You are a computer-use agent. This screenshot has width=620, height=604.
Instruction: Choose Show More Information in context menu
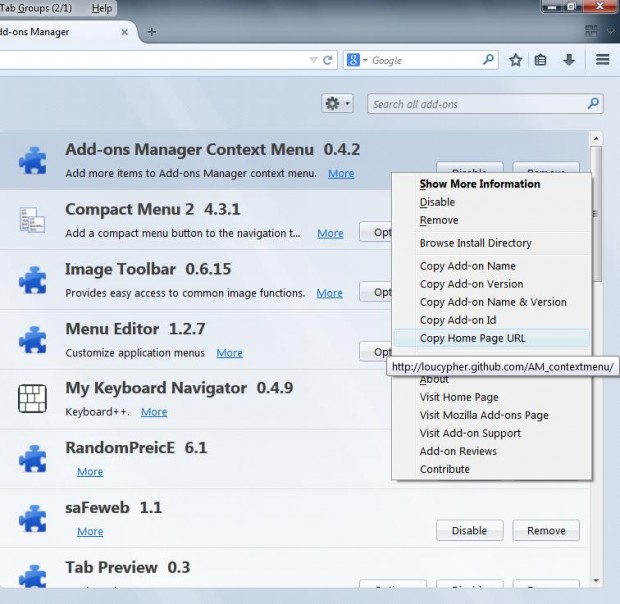coord(491,184)
